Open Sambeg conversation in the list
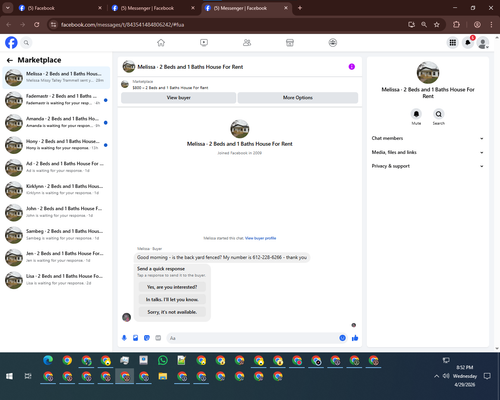This screenshot has height=400, width=500. [x=56, y=235]
